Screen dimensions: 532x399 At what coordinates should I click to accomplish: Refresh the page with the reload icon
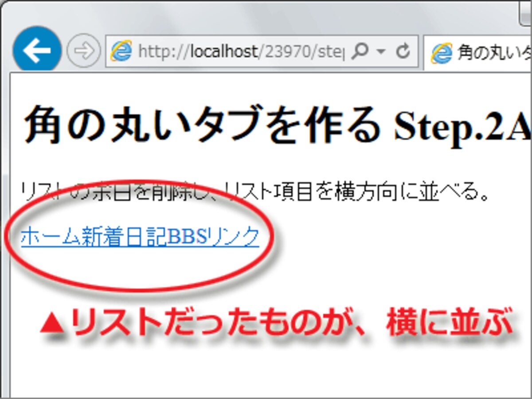pyautogui.click(x=403, y=52)
